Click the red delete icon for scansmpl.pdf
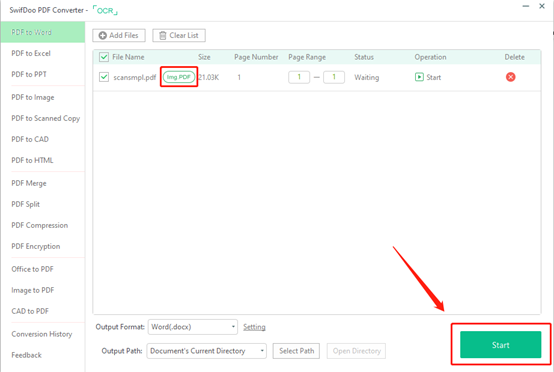Viewport: 554px width, 372px height. tap(510, 77)
